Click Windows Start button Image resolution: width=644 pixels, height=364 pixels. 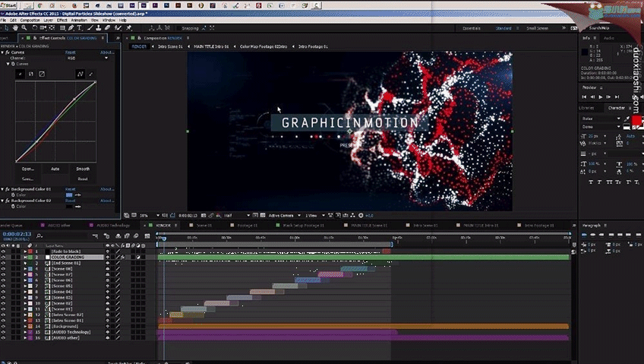pyautogui.click(x=9, y=6)
